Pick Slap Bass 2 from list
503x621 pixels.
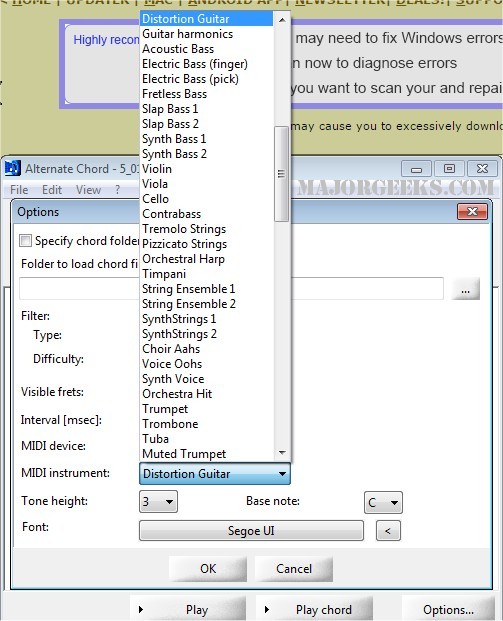(x=207, y=124)
